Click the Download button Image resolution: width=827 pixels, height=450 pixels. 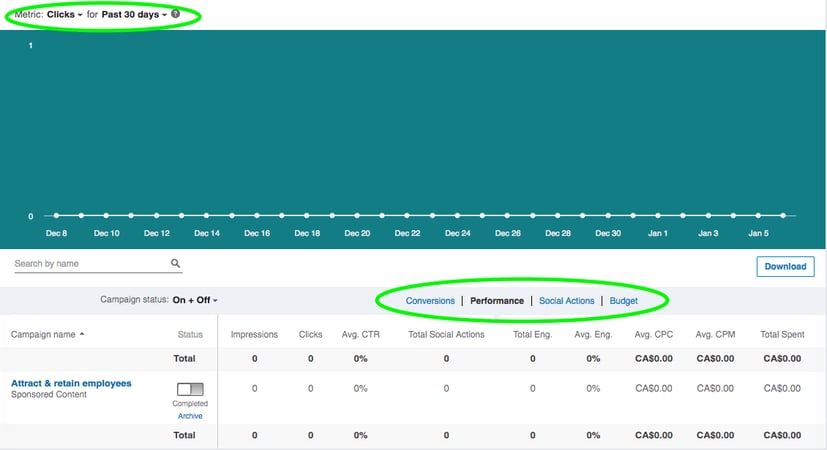(x=785, y=266)
